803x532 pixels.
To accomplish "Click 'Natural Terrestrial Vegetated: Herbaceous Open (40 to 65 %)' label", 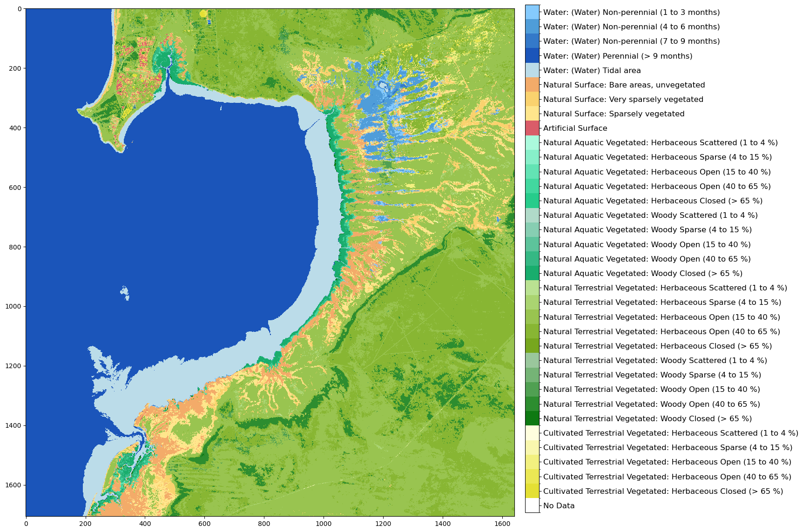I will pos(661,331).
